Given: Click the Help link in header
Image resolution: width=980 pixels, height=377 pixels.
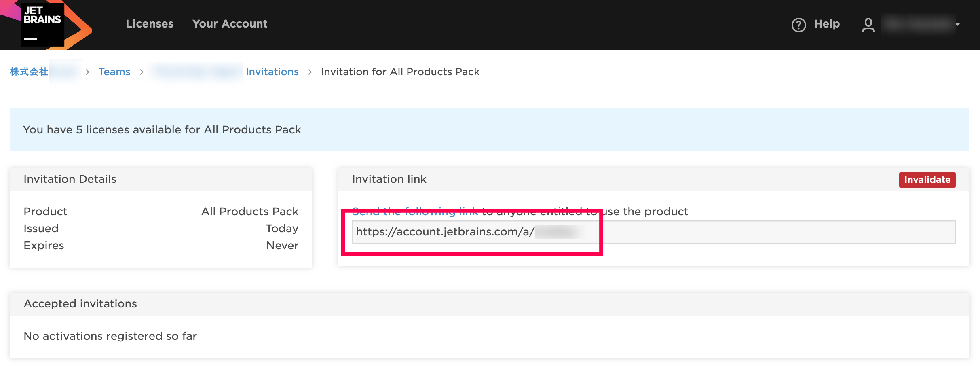Looking at the screenshot, I should (x=827, y=24).
